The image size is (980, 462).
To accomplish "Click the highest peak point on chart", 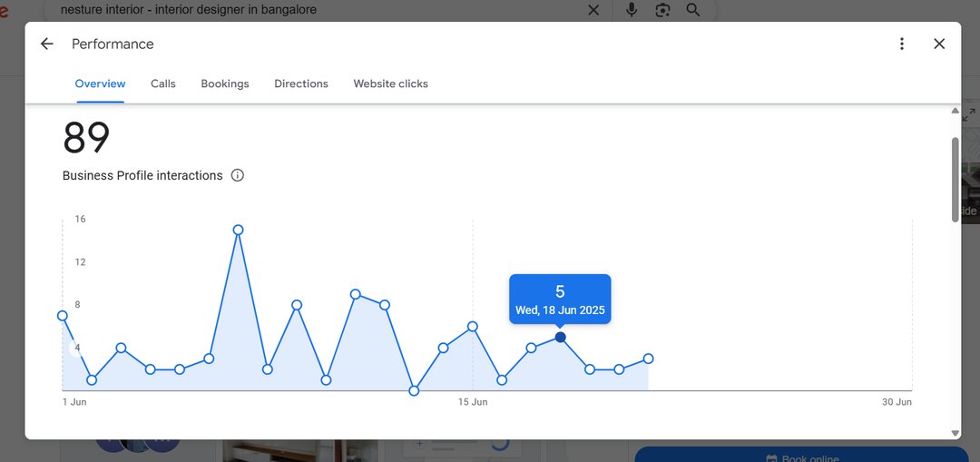I will coord(238,230).
